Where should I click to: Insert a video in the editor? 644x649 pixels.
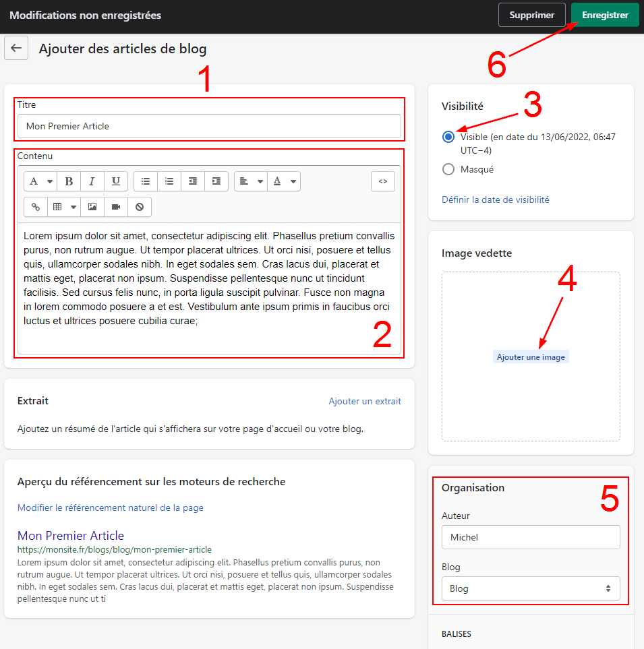(x=116, y=207)
